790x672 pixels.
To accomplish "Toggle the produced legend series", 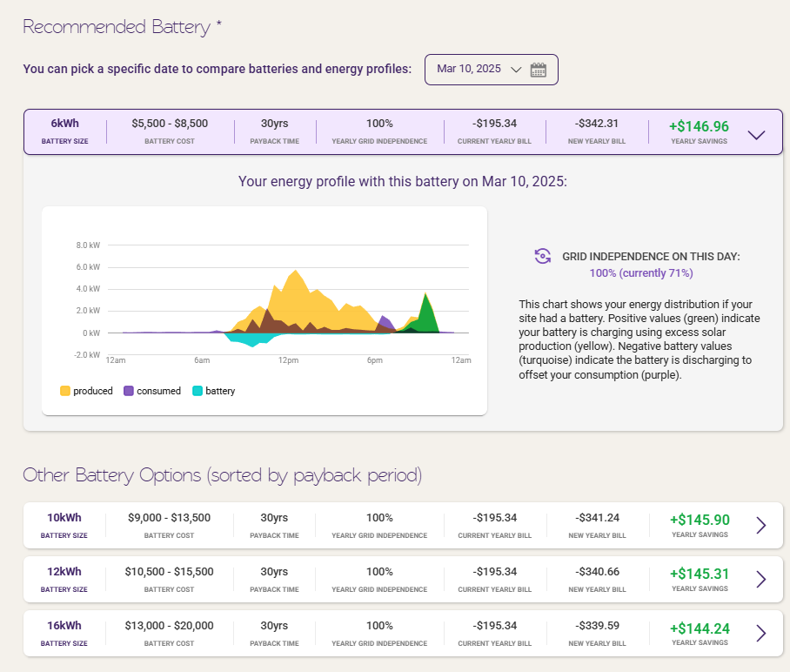I will coord(86,391).
